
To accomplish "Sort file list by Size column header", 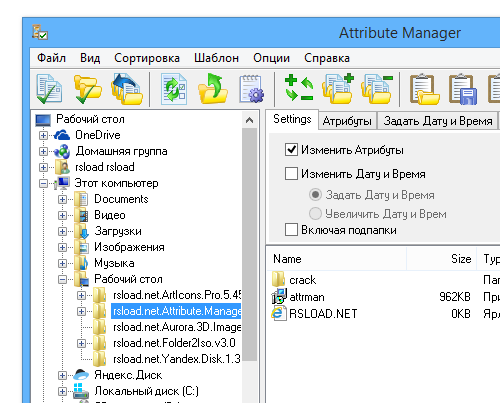I will point(442,259).
